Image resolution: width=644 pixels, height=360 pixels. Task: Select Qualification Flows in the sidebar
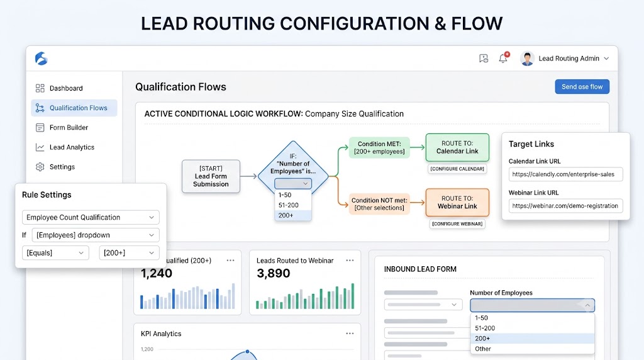click(74, 108)
